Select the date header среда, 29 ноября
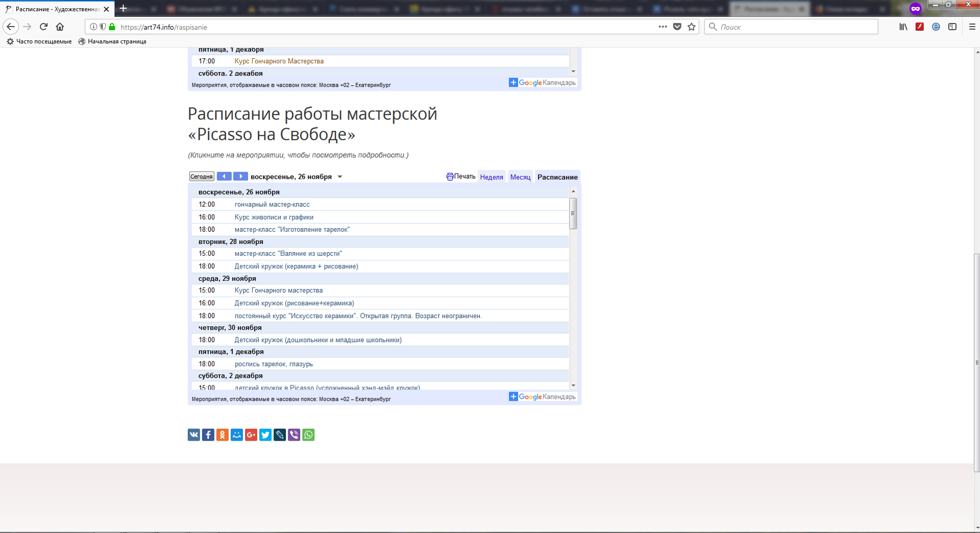980x533 pixels. tap(227, 279)
